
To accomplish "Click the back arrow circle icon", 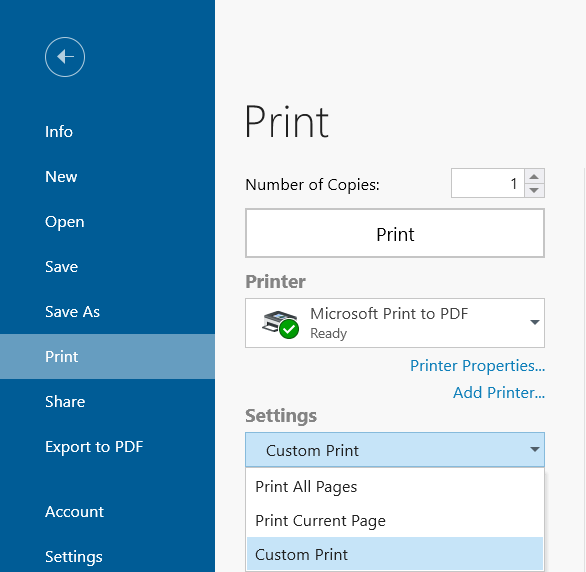I will click(65, 57).
